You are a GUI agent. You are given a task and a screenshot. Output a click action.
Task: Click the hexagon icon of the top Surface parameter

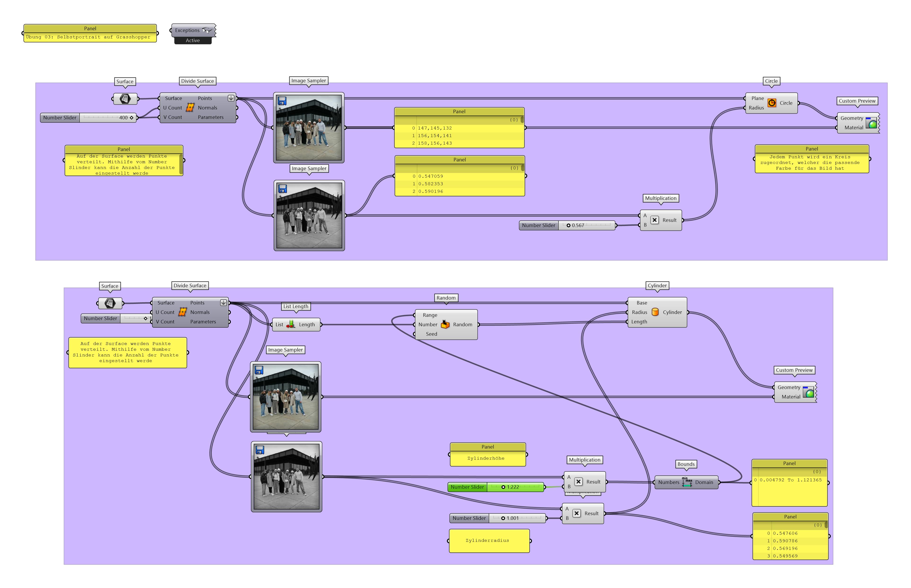point(125,98)
